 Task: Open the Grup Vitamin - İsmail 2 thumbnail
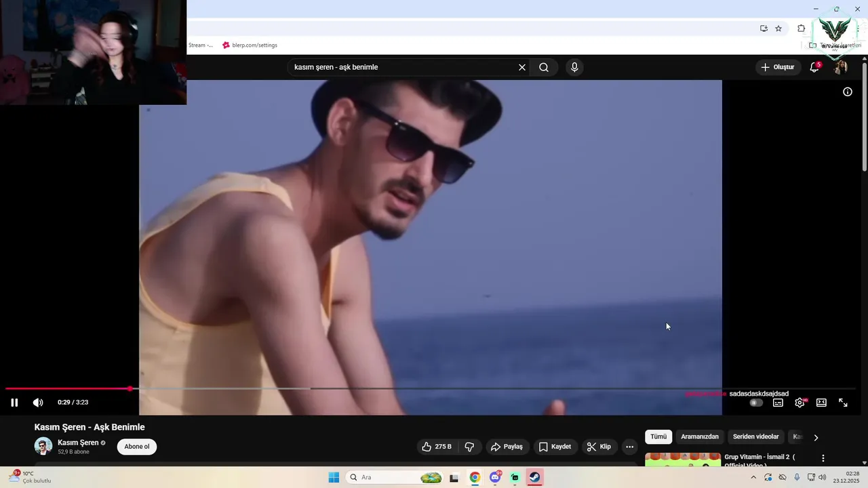tap(683, 459)
